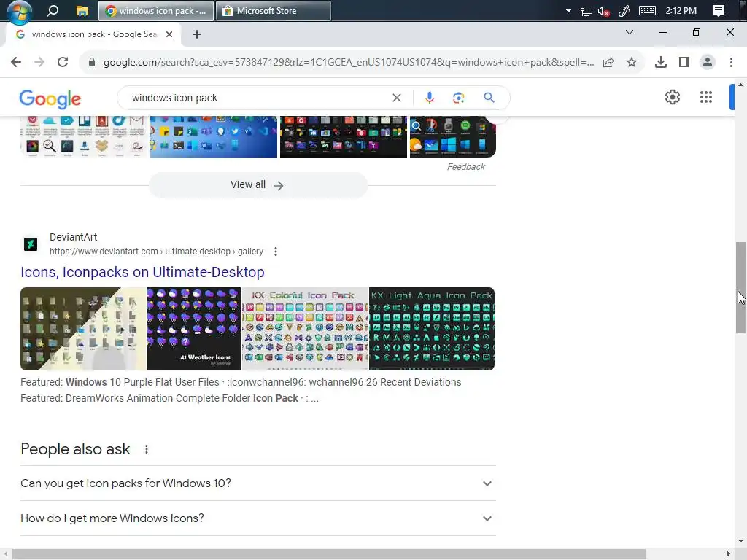Screen dimensions: 747x560
Task: Click the DeviantArt site name
Action: tap(74, 237)
